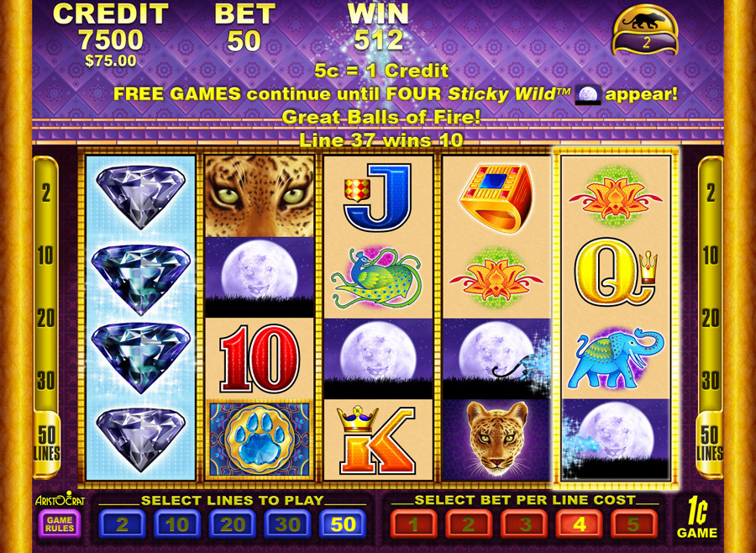This screenshot has height=553, width=756.
Task: Click the 1c Game denomination label
Action: tap(696, 519)
